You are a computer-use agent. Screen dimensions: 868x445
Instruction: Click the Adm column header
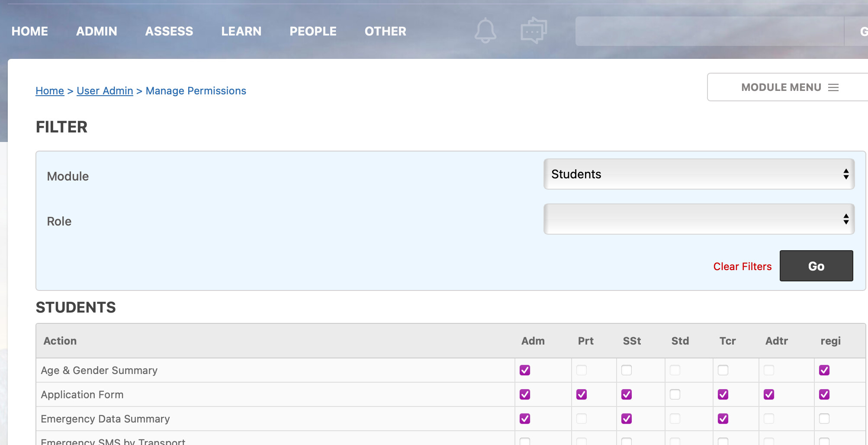pos(533,341)
